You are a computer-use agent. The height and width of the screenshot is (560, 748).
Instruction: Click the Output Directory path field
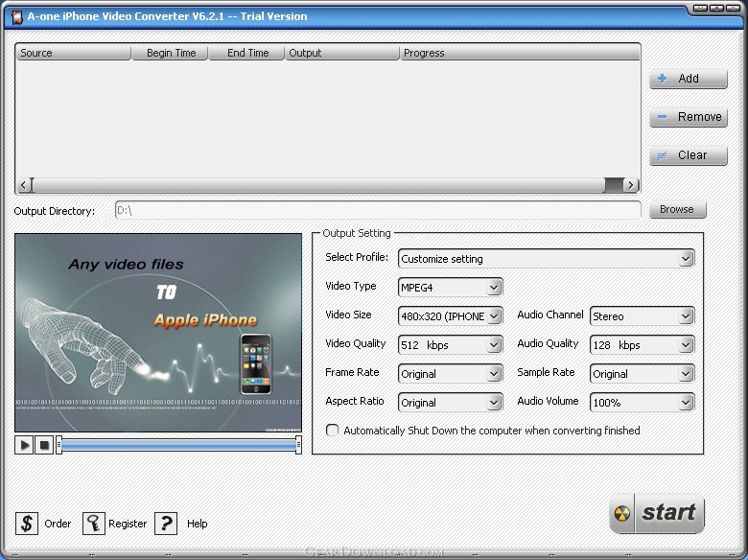pos(378,210)
